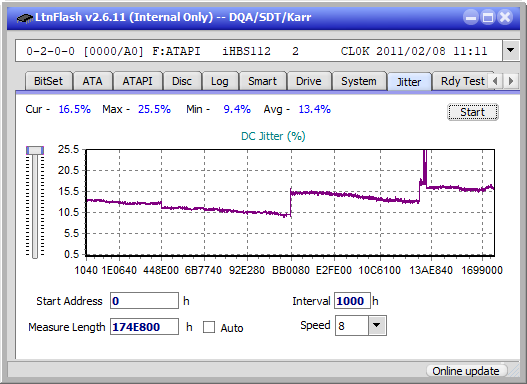
Task: Maximize the LtnFlash window
Action: [488, 17]
